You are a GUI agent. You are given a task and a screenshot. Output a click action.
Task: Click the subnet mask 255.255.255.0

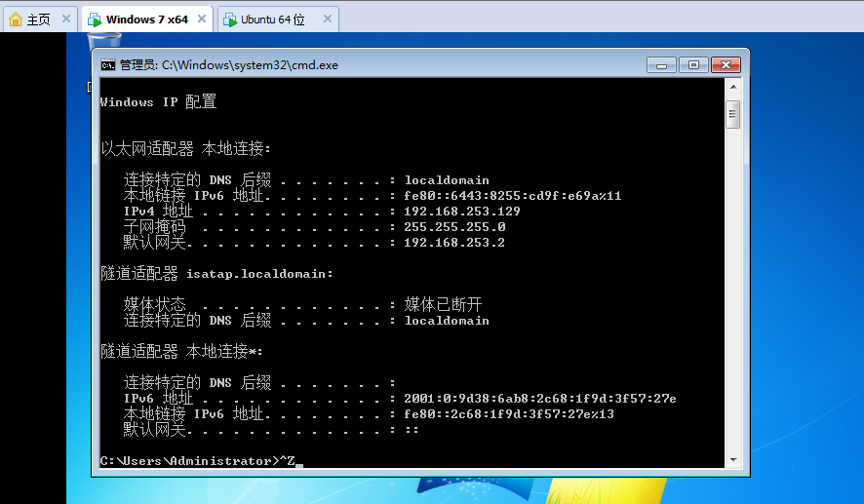click(454, 226)
